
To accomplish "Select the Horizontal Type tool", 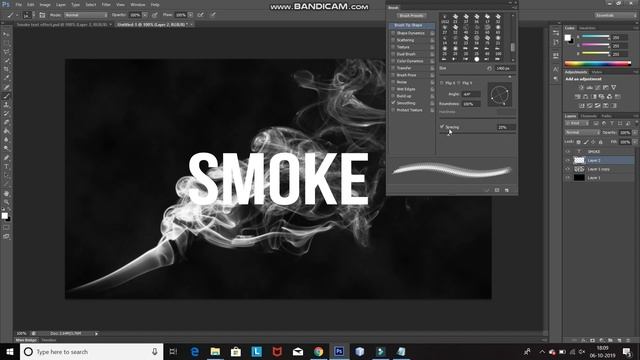I will point(6,167).
